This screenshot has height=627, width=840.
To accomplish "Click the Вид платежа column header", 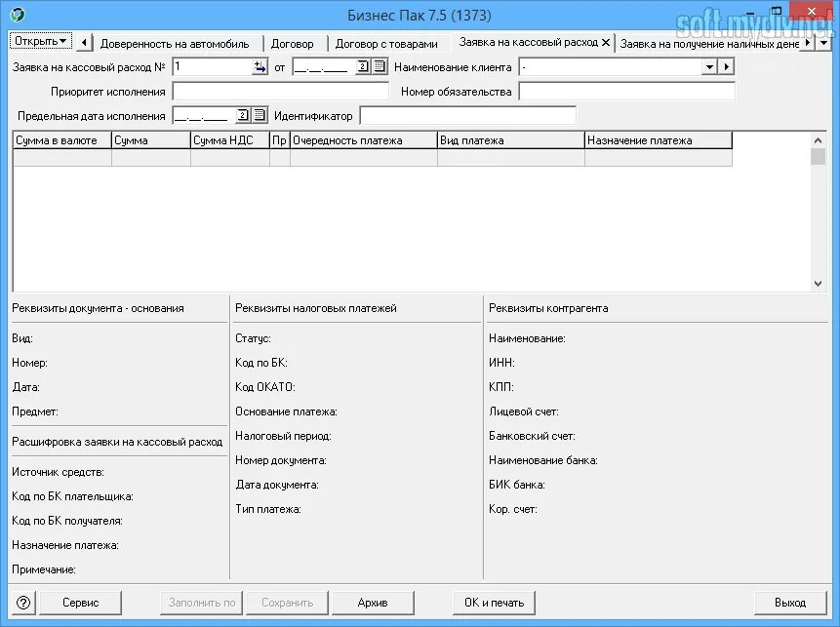I will [511, 140].
